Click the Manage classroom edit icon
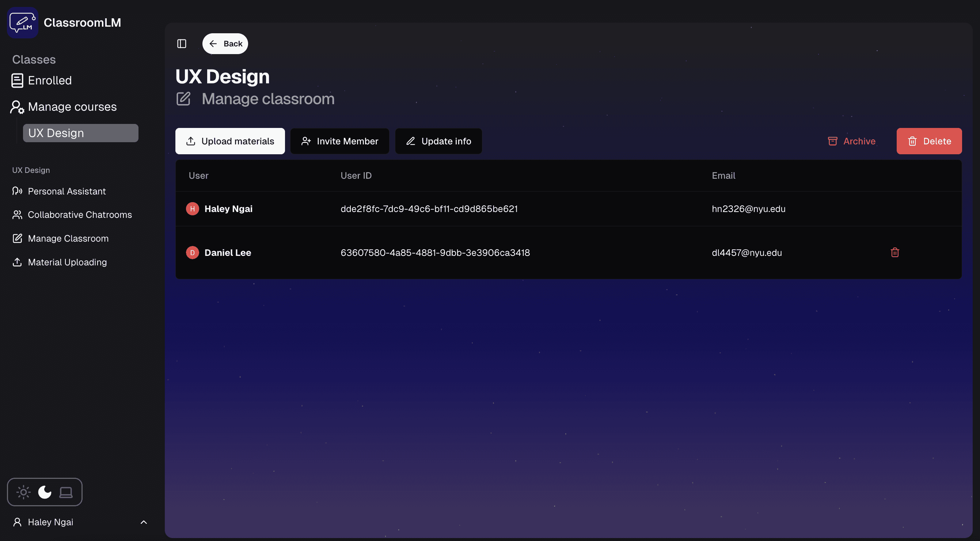The height and width of the screenshot is (541, 980). 183,99
